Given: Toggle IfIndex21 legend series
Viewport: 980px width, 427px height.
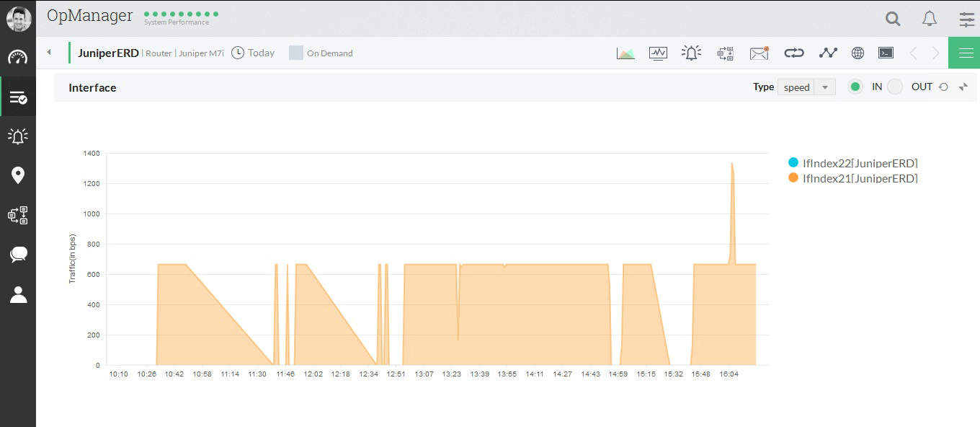Looking at the screenshot, I should tap(853, 178).
